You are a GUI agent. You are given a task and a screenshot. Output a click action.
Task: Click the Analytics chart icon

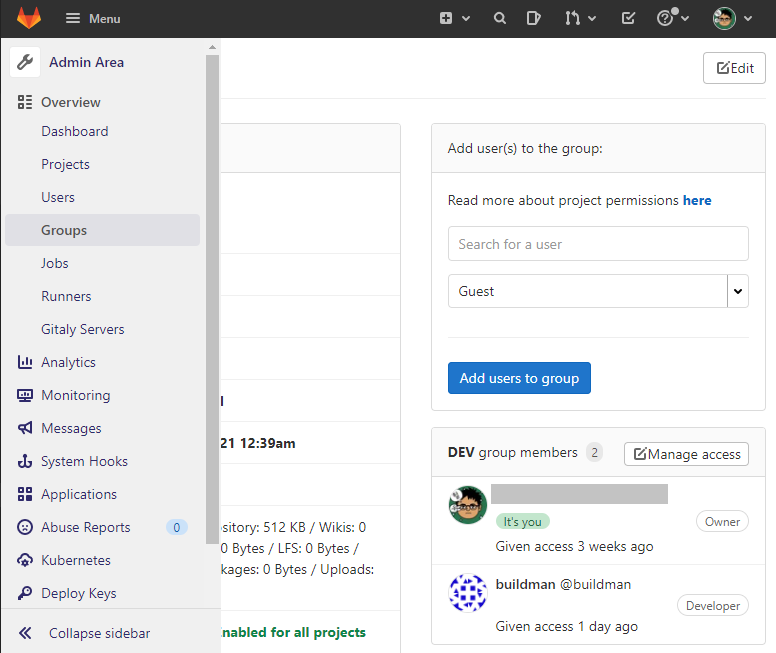tap(25, 362)
